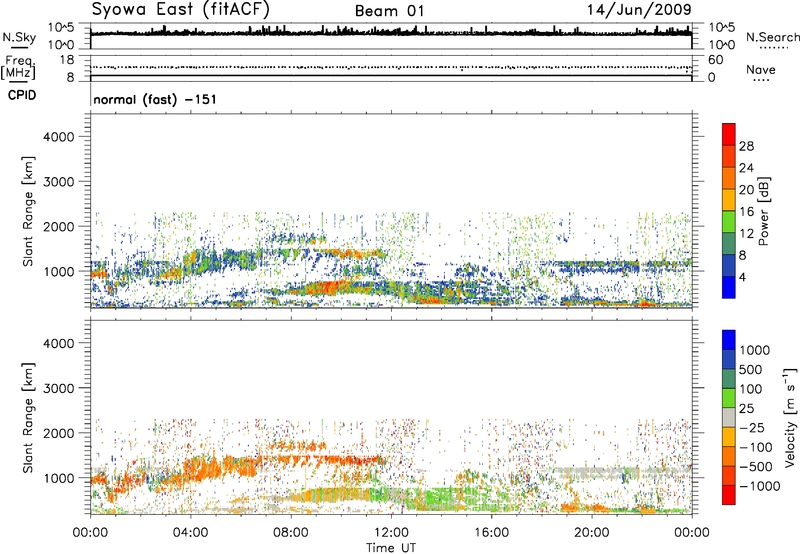This screenshot has height=554, width=800.
Task: Click the "4000" range tick in power panel
Action: point(58,137)
